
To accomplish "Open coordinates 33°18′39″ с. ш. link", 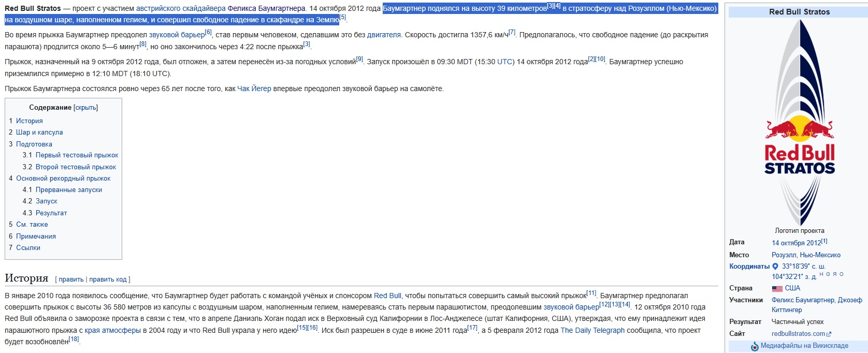I will click(x=803, y=267).
